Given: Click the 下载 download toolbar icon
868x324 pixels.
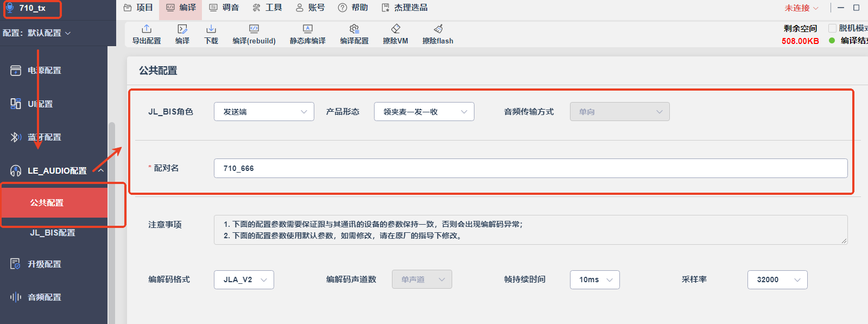Looking at the screenshot, I should click(211, 29).
